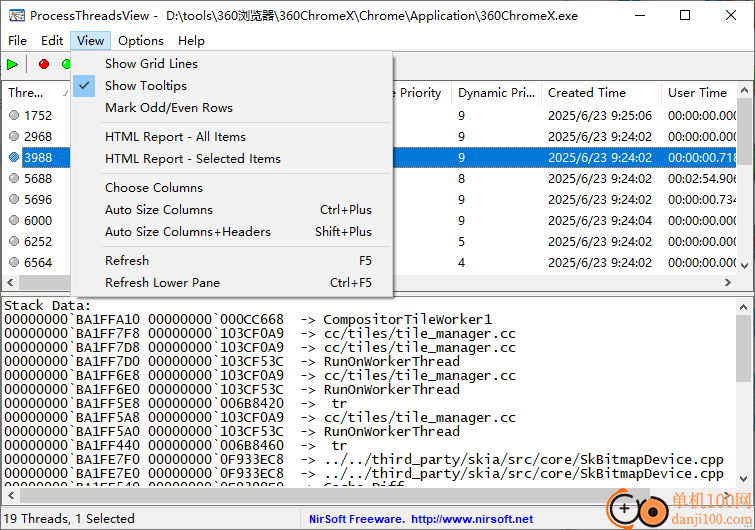The height and width of the screenshot is (530, 755).
Task: Click the thread 3988 status icon
Action: pos(14,157)
